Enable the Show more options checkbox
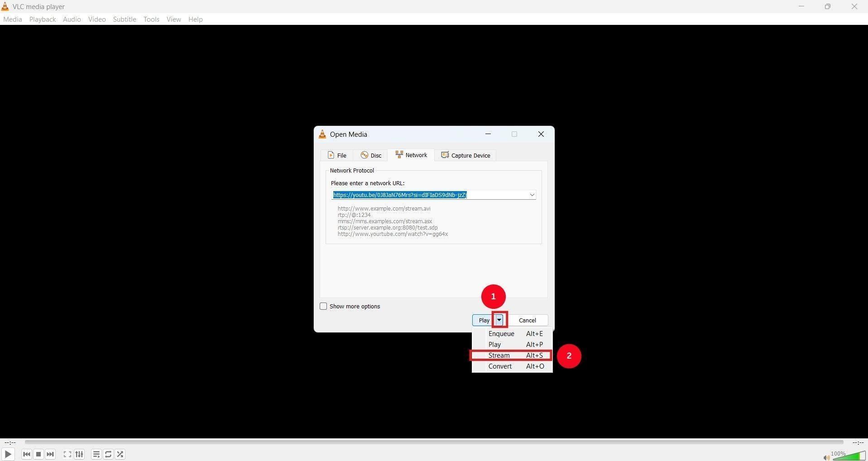The width and height of the screenshot is (868, 461). tap(323, 306)
